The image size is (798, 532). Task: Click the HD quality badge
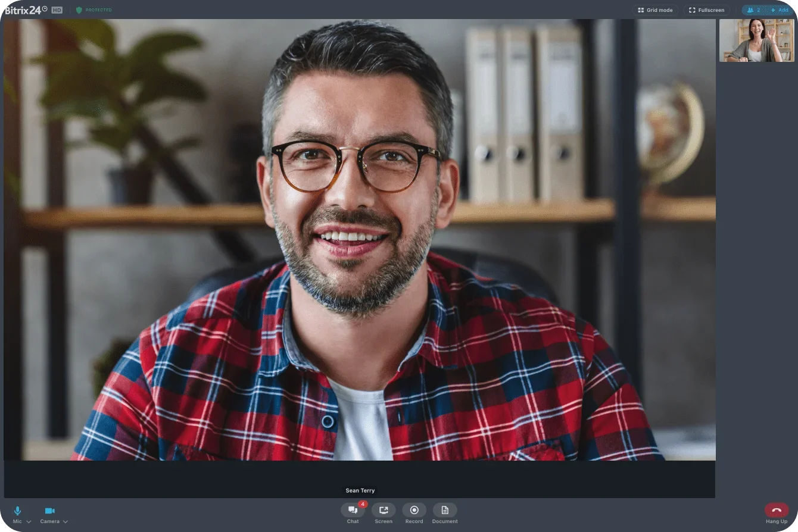click(57, 10)
